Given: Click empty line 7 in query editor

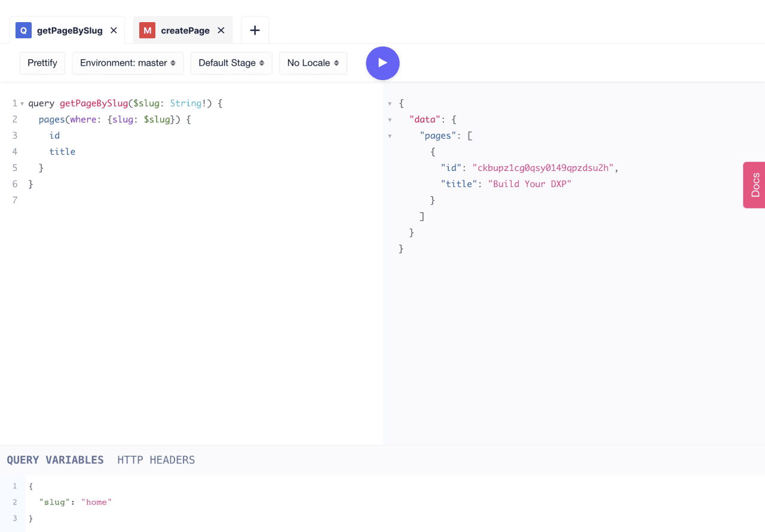Looking at the screenshot, I should click(x=120, y=200).
